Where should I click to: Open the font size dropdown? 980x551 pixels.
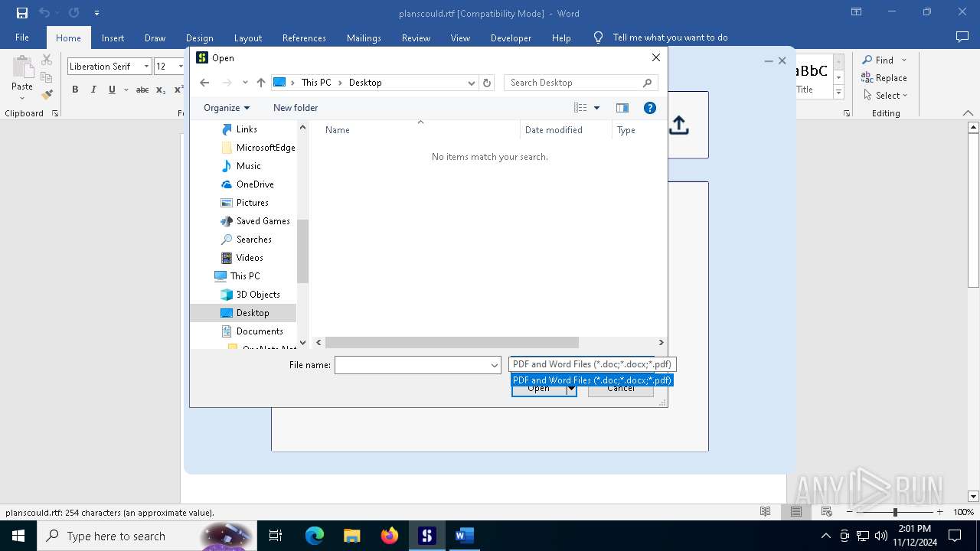click(181, 67)
